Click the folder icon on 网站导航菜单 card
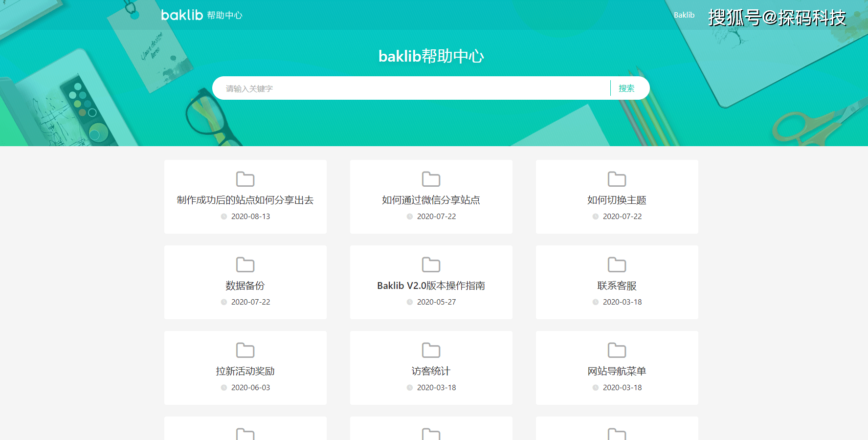The height and width of the screenshot is (440, 868). [x=617, y=350]
